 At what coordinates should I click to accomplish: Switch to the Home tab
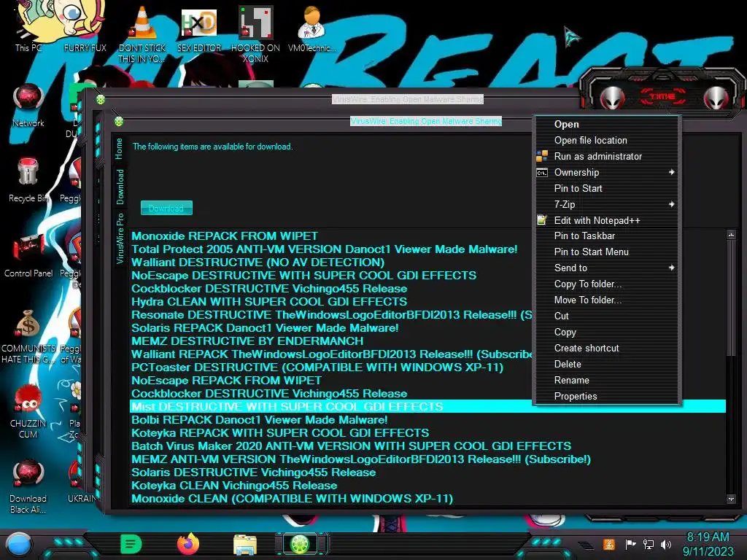[119, 149]
